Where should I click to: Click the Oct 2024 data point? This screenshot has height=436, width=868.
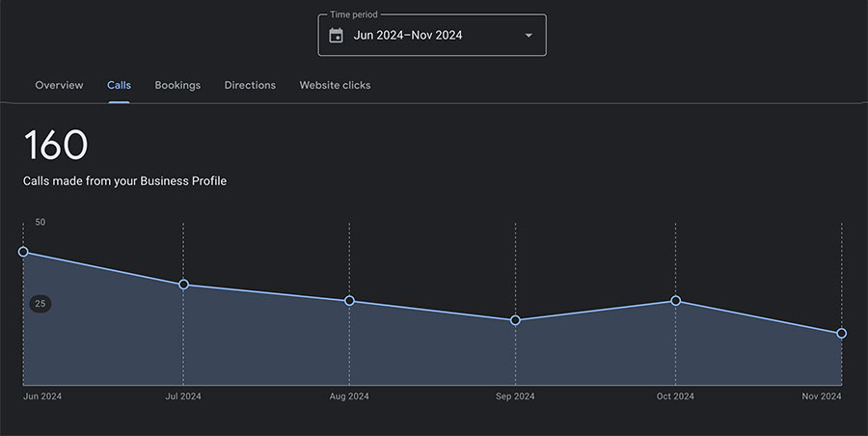coord(675,301)
